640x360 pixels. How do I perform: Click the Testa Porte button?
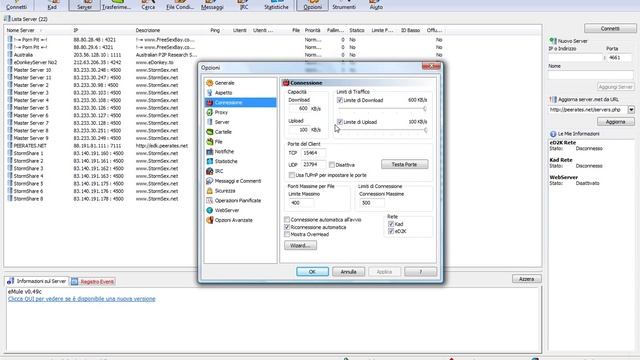click(404, 164)
